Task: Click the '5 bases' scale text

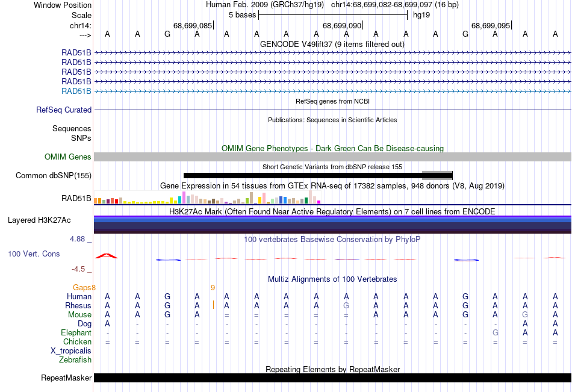Action: tap(242, 15)
